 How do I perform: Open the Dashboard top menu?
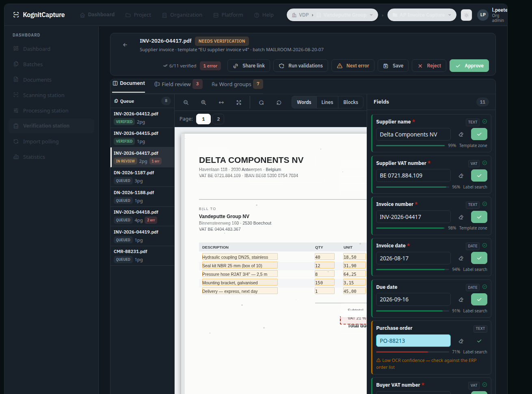(x=97, y=15)
